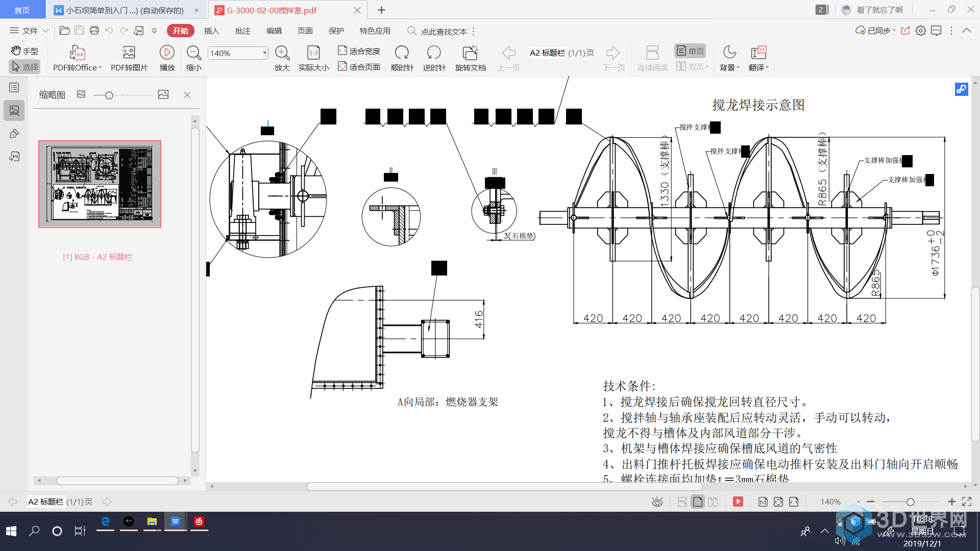Decrease zoom with status bar minus
Screen dimensions: 980x551
(871, 502)
